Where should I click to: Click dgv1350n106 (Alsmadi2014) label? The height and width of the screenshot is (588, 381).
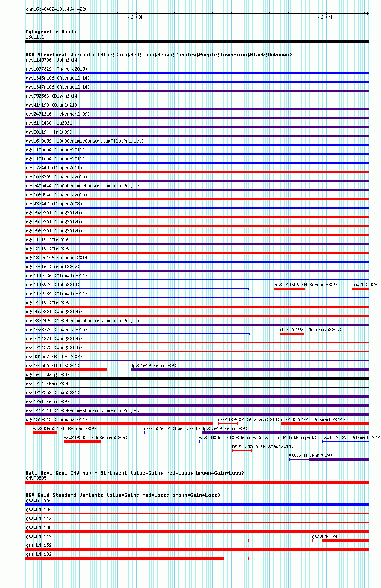58,258
